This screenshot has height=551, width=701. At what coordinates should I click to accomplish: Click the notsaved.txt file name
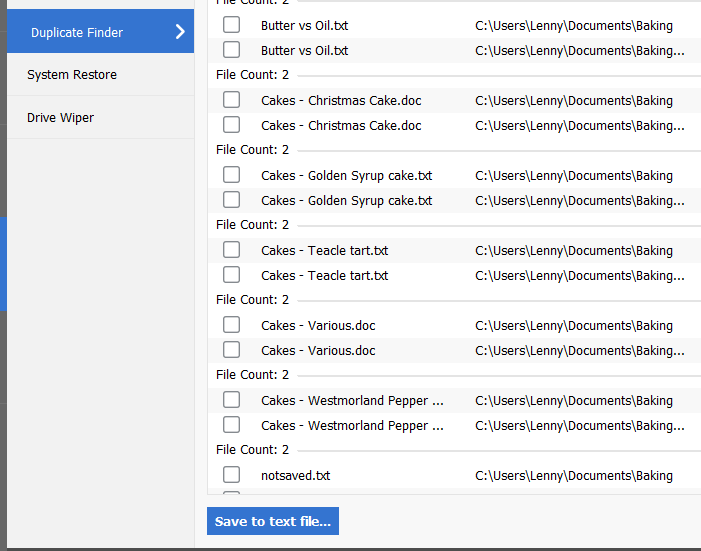[x=295, y=476]
